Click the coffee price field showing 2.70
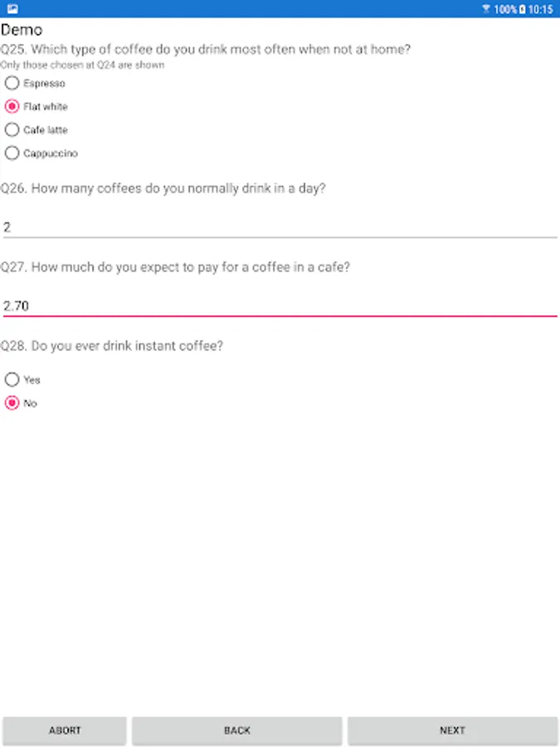This screenshot has height=747, width=560. 279,305
